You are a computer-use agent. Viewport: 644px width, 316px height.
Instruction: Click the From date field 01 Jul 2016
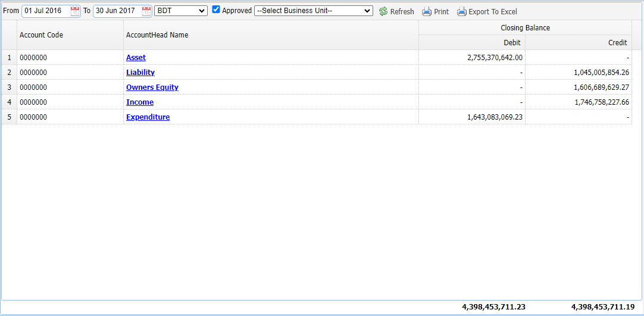pyautogui.click(x=46, y=11)
